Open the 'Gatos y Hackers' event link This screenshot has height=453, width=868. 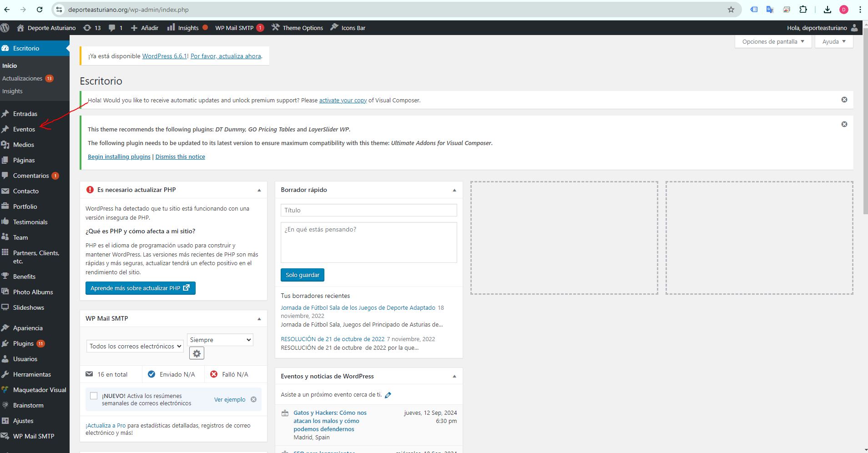tap(330, 421)
